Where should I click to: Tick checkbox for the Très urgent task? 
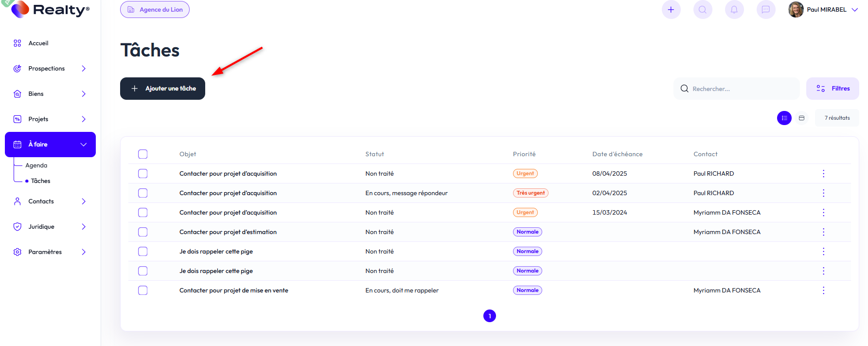(143, 193)
